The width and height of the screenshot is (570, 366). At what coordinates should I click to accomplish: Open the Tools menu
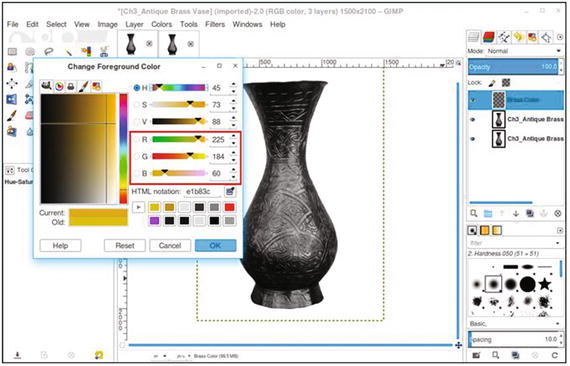pos(189,24)
